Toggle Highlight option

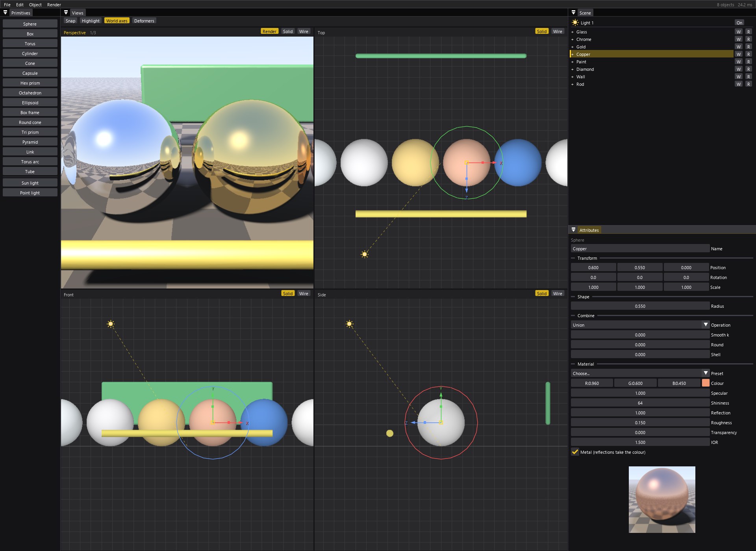tap(91, 21)
